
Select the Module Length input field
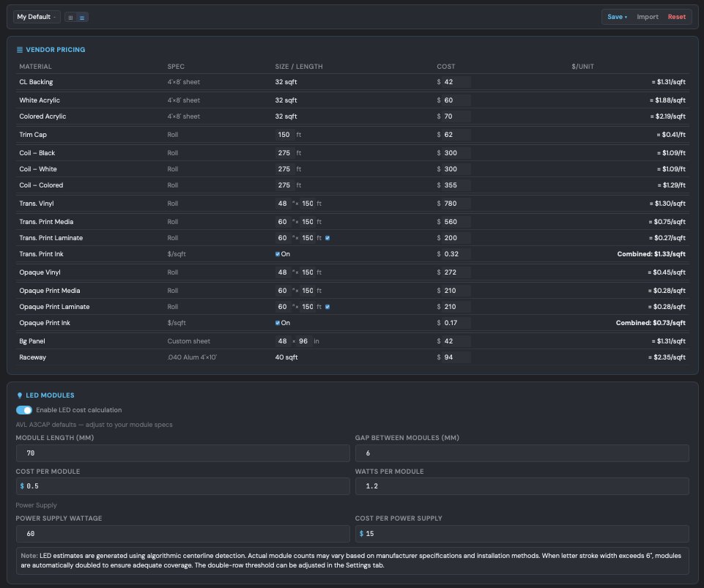(182, 453)
